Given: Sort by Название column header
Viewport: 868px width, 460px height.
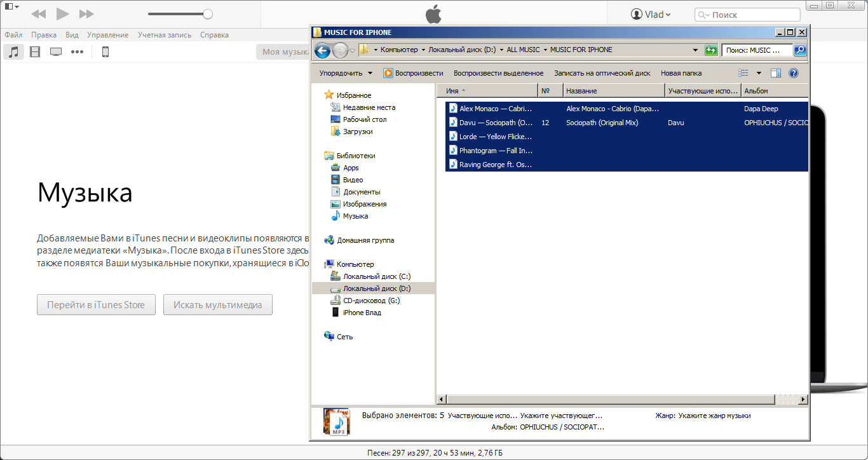Looking at the screenshot, I should point(614,91).
